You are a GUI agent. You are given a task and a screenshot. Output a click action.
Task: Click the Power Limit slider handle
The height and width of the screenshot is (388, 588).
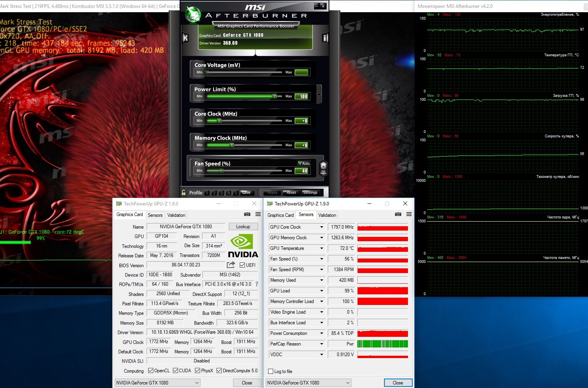pyautogui.click(x=275, y=96)
